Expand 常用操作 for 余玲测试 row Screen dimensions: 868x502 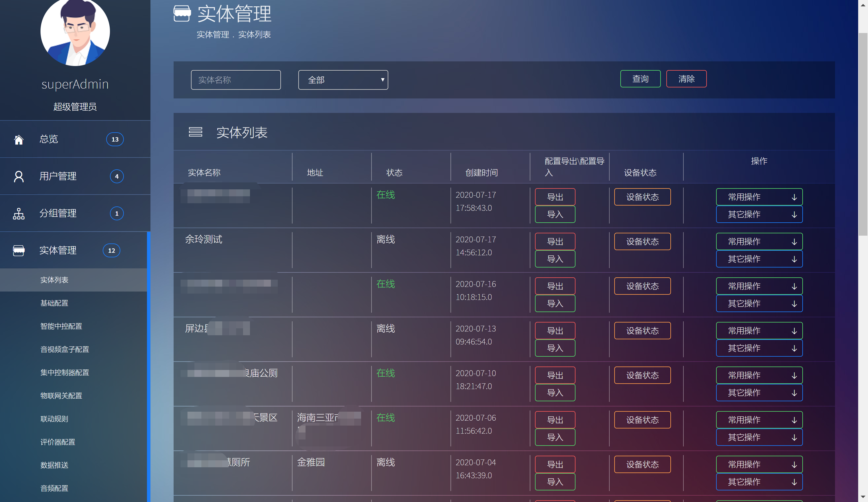tap(759, 241)
